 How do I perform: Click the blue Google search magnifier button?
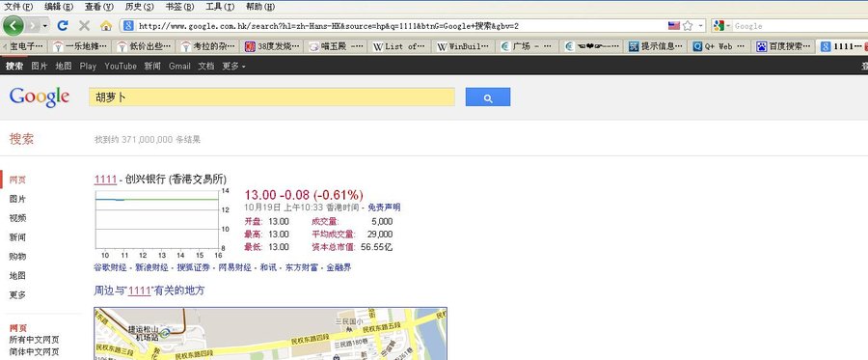click(x=488, y=97)
